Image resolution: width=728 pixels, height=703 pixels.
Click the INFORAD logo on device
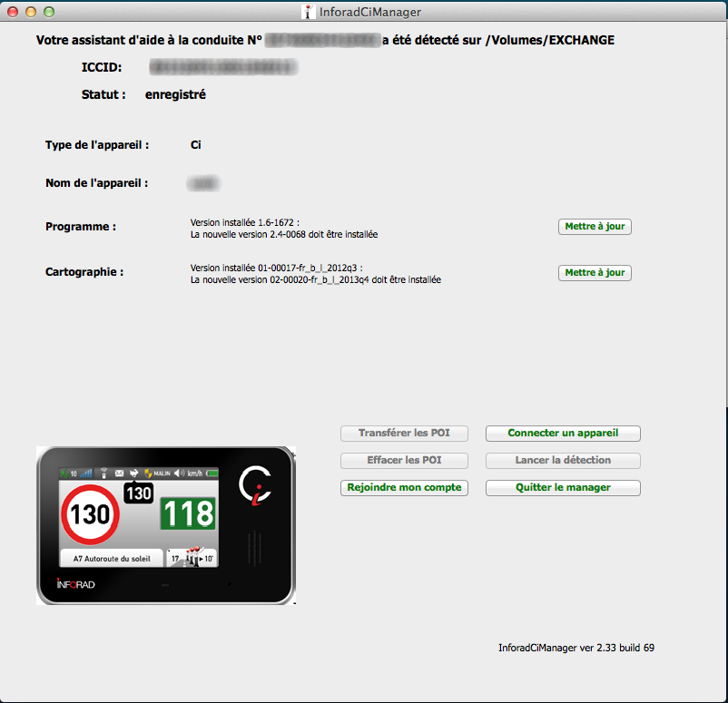click(x=75, y=584)
